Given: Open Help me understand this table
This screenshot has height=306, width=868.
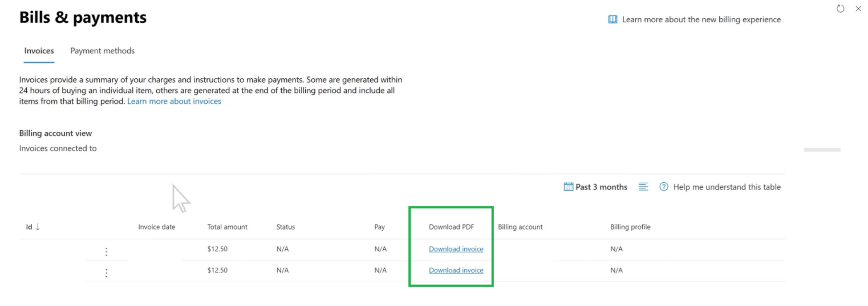Looking at the screenshot, I should pos(727,187).
